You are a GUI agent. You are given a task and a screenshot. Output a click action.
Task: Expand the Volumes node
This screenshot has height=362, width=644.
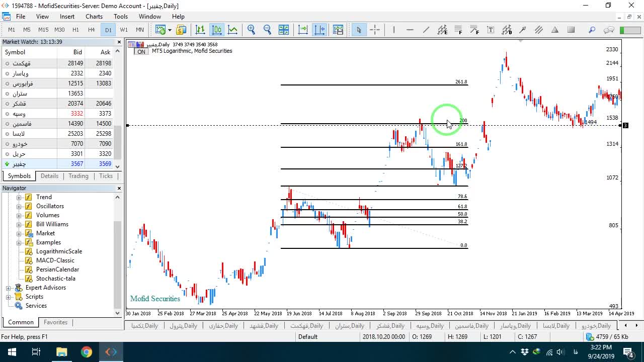19,215
